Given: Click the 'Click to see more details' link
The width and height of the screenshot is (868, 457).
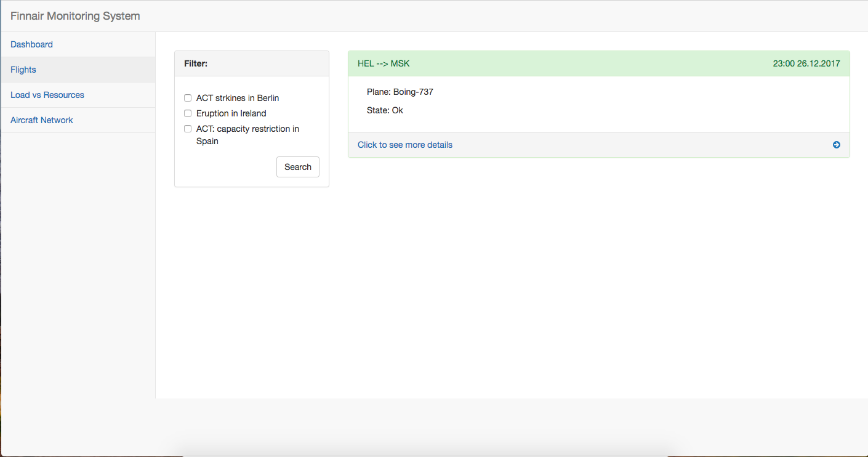Looking at the screenshot, I should pyautogui.click(x=405, y=145).
